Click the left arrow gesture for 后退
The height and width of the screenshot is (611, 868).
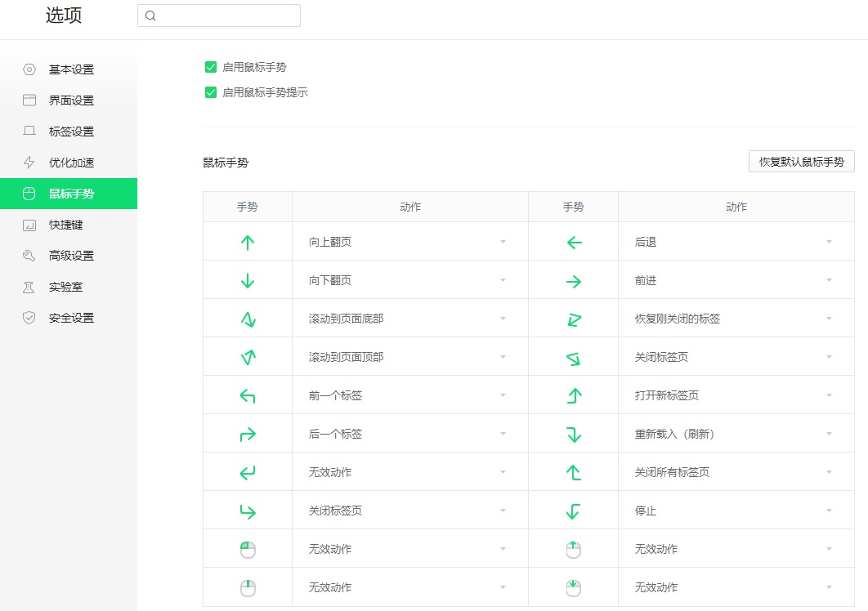[x=574, y=242]
